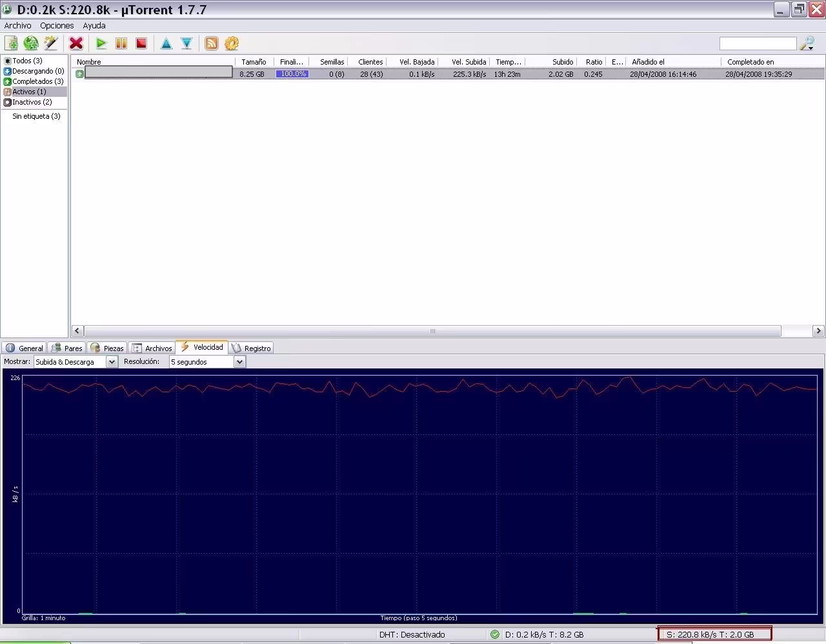The height and width of the screenshot is (644, 826).
Task: Select Activos (1) category
Action: click(29, 92)
